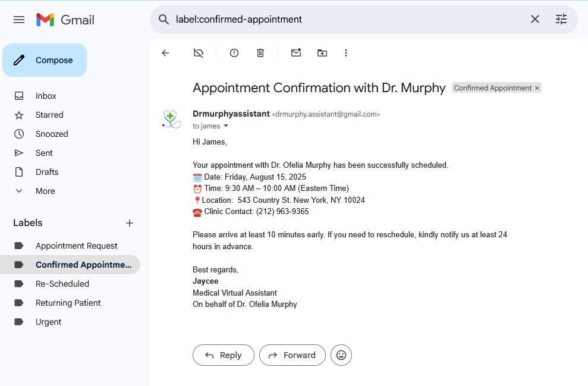Click the Move to folder icon
This screenshot has height=386, width=588.
click(322, 53)
